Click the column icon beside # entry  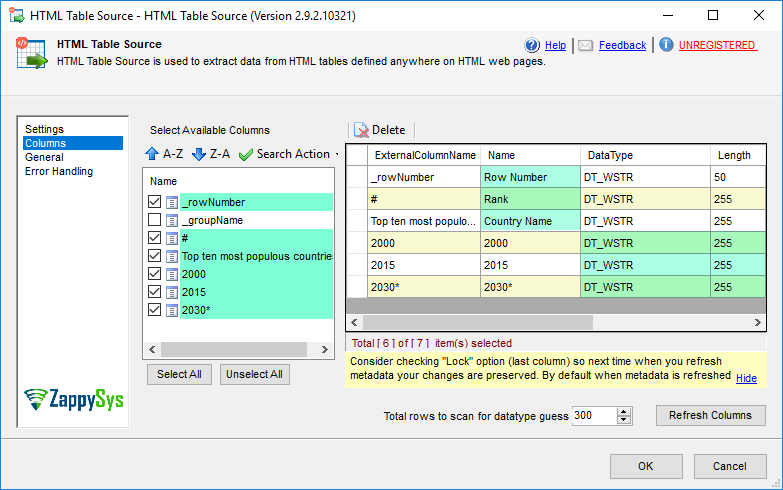pos(172,238)
